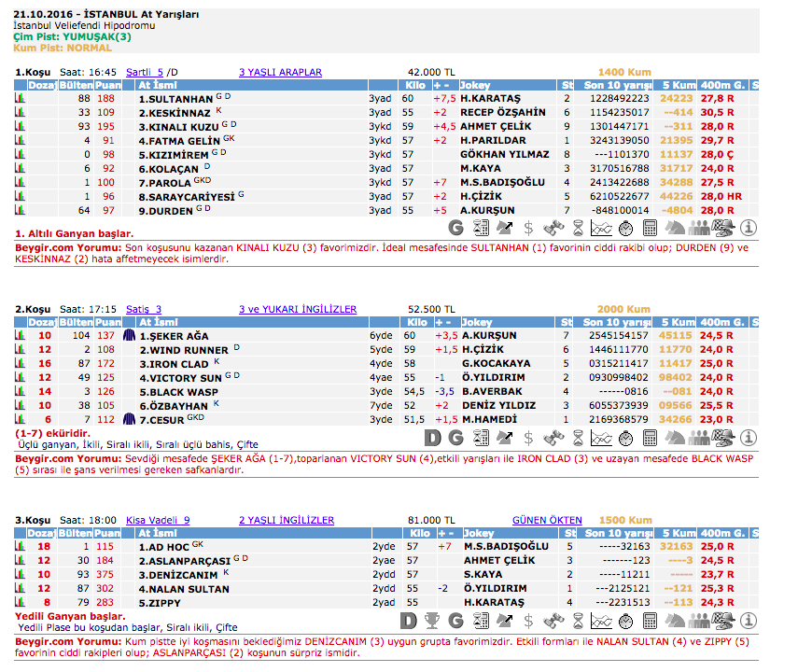798x672 pixels.
Task: Click the dollar sign icon in race 2
Action: (529, 437)
